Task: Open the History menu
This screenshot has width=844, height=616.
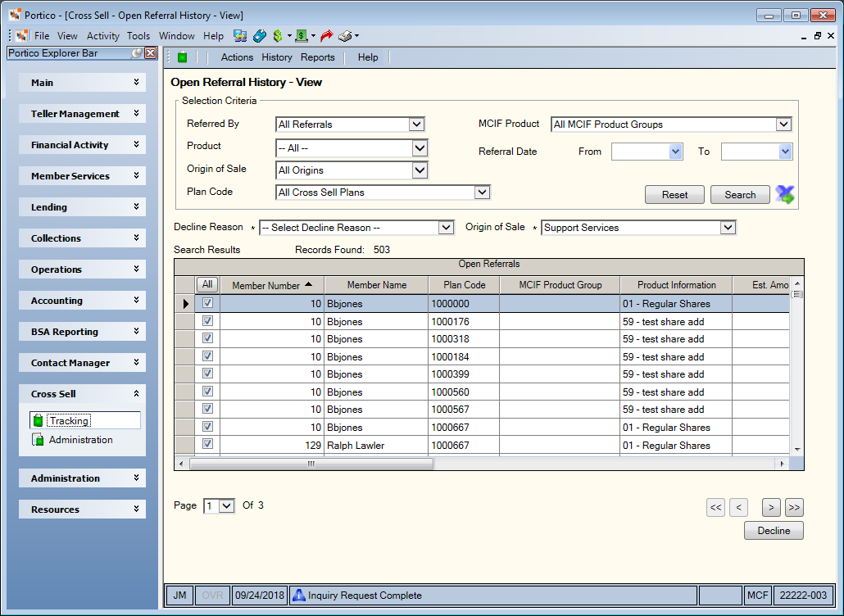Action: pyautogui.click(x=277, y=57)
